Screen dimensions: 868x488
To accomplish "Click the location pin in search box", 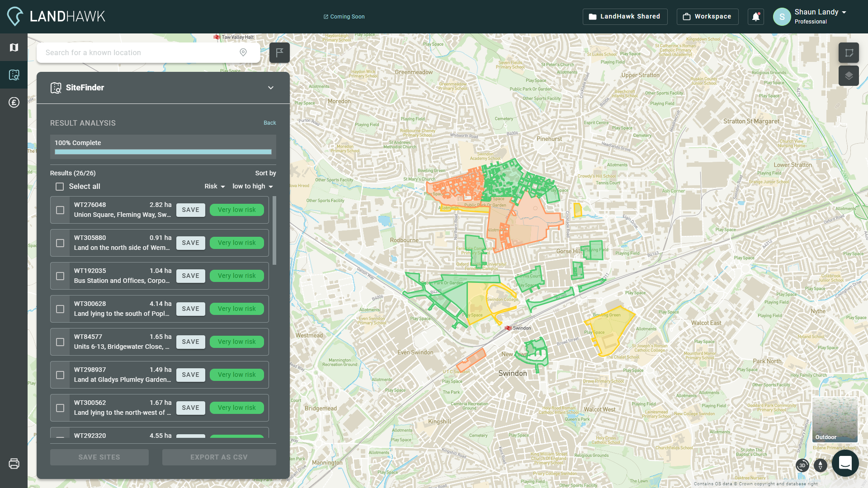I will point(243,52).
